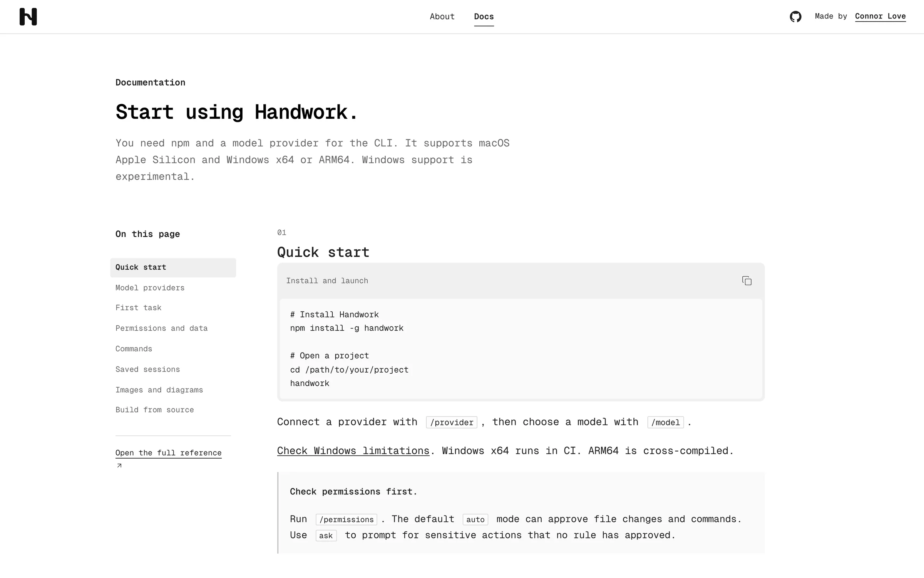Click 'Check permissions first.' callout heading

click(x=353, y=492)
